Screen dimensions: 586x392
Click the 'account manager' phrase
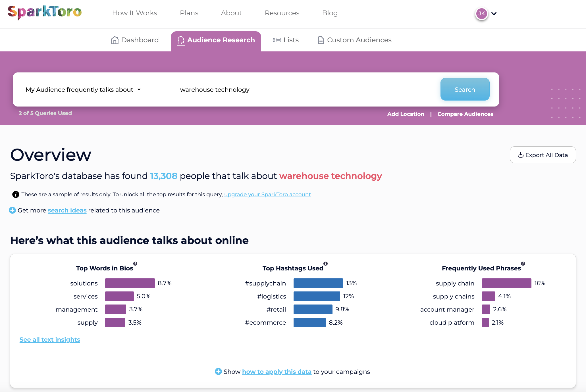(x=447, y=309)
